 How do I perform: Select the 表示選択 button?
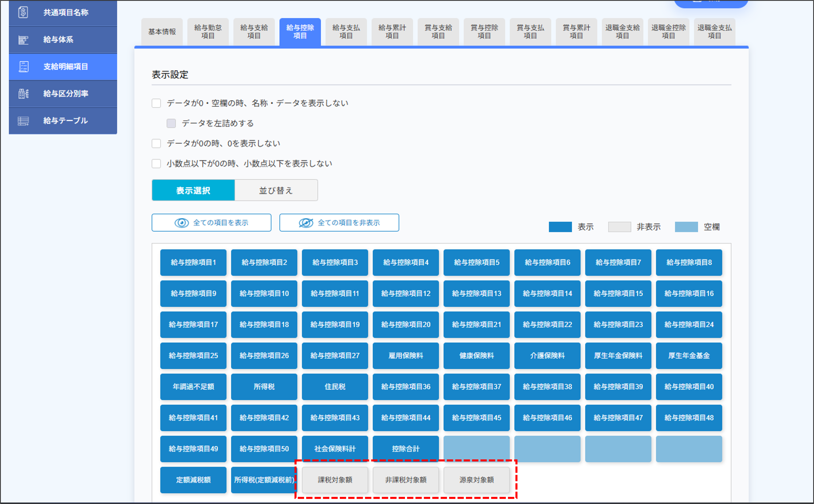(193, 190)
